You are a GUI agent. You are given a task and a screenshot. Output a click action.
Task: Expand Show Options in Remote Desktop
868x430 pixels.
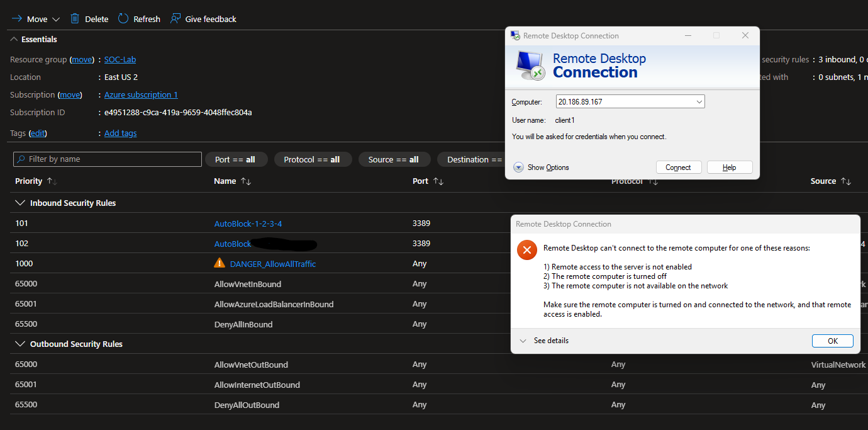tap(519, 167)
